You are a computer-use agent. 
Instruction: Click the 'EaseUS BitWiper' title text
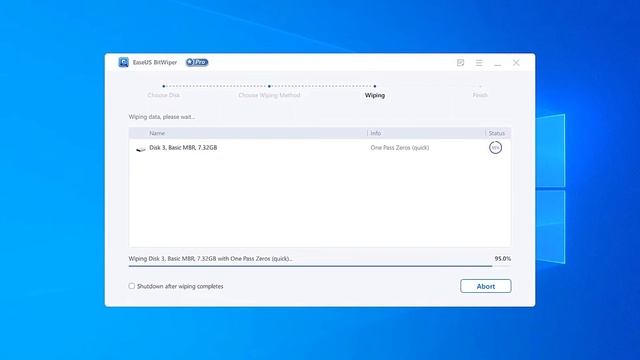point(155,62)
